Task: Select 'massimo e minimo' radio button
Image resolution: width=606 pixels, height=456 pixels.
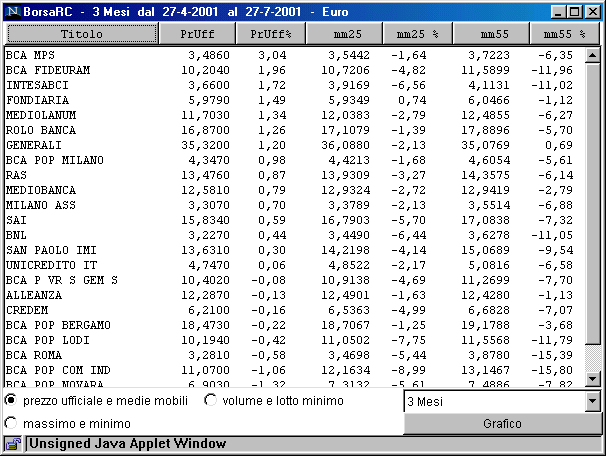Action: point(11,423)
